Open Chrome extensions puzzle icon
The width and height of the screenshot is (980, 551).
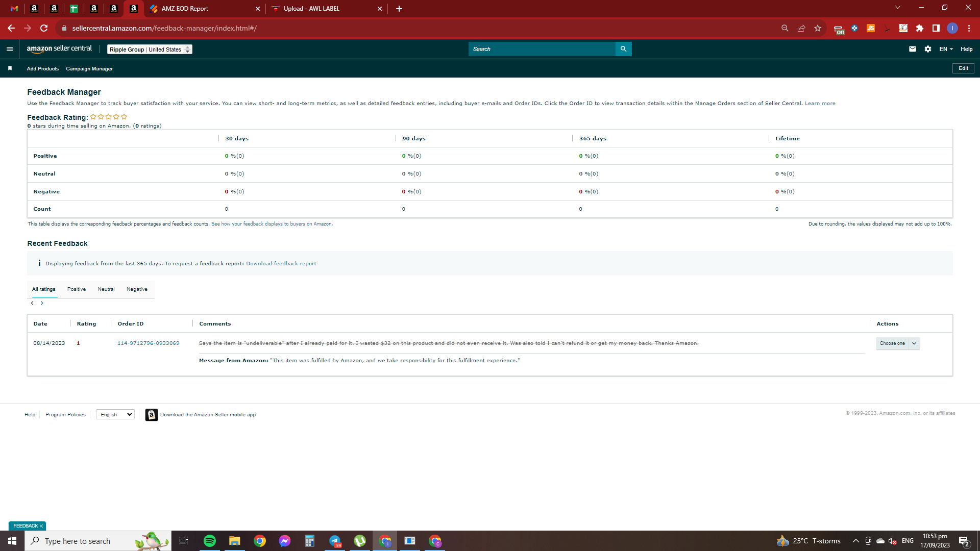(x=920, y=28)
